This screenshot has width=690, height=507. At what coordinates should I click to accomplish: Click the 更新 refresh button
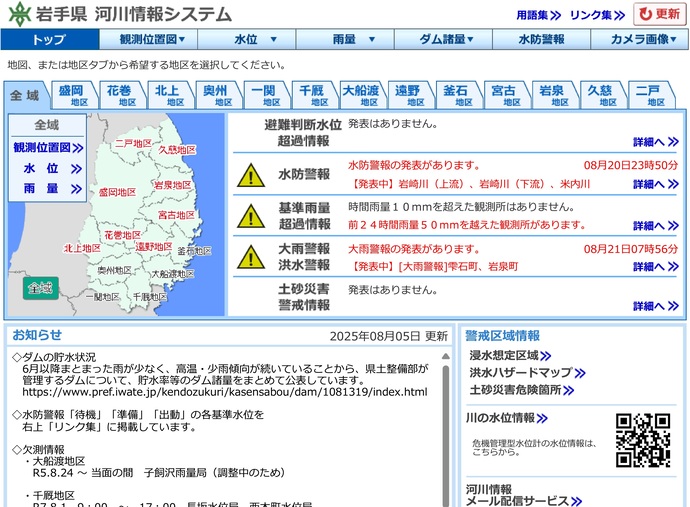click(x=660, y=14)
